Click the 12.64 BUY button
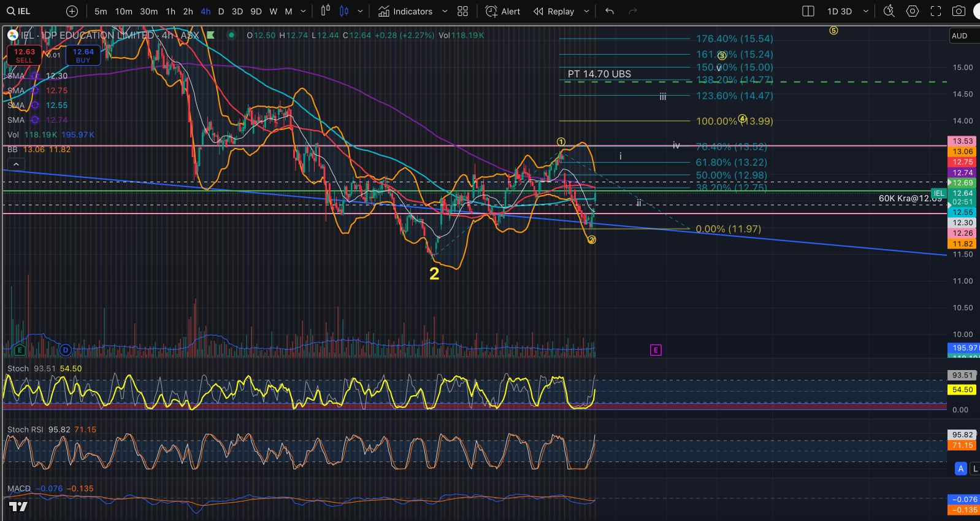This screenshot has width=980, height=521. (x=83, y=55)
